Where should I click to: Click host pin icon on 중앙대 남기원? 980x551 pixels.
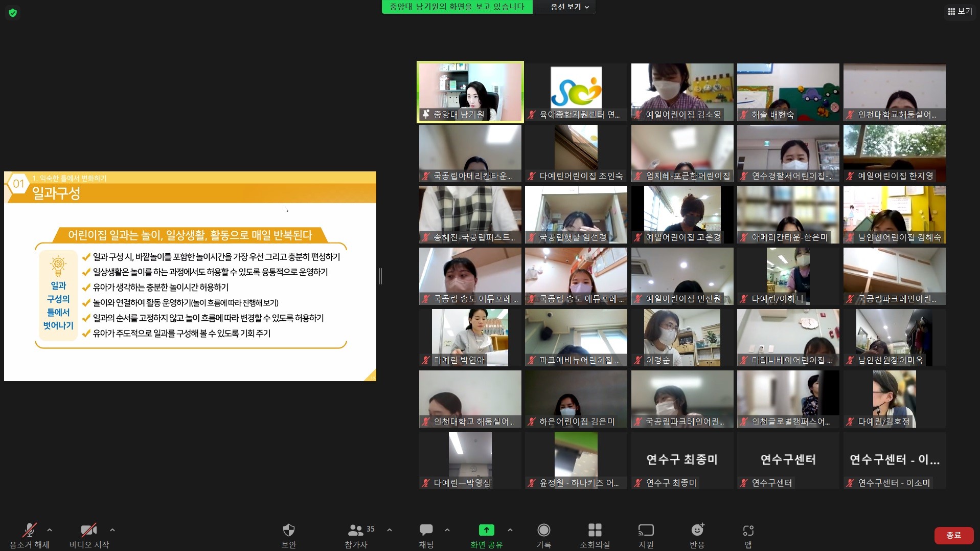click(426, 115)
